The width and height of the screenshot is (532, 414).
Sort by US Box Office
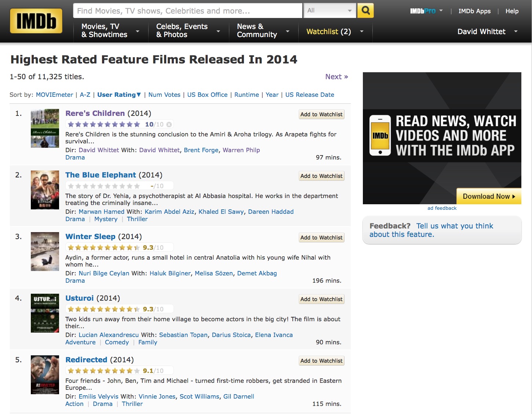(x=207, y=95)
